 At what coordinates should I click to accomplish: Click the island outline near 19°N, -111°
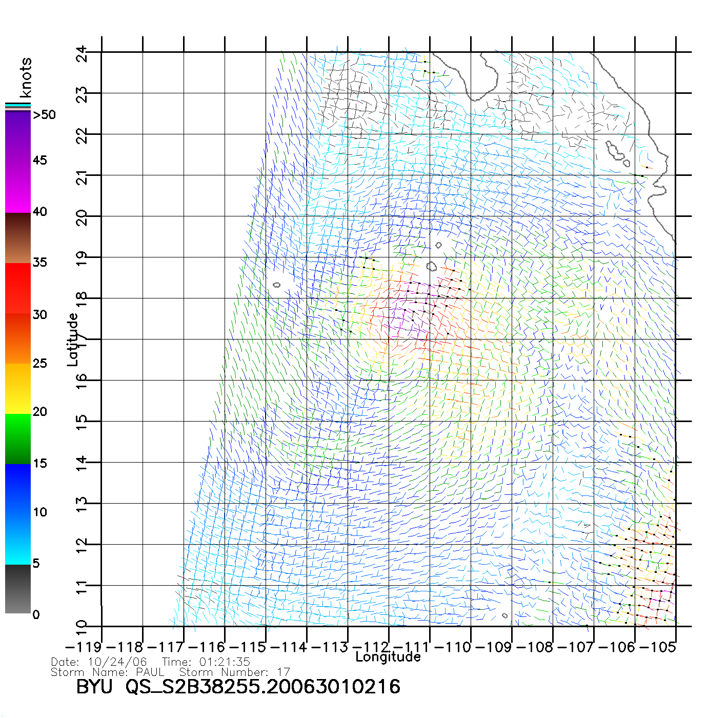coord(432,266)
